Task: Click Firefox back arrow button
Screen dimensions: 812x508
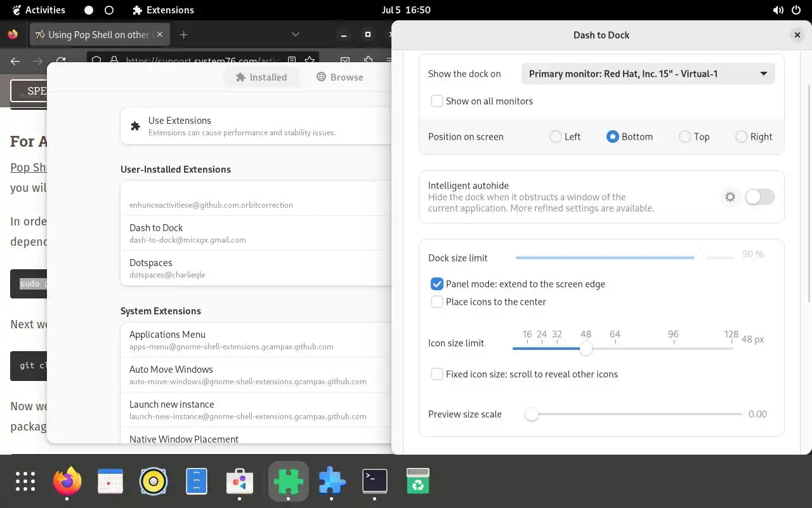Action: pos(15,61)
